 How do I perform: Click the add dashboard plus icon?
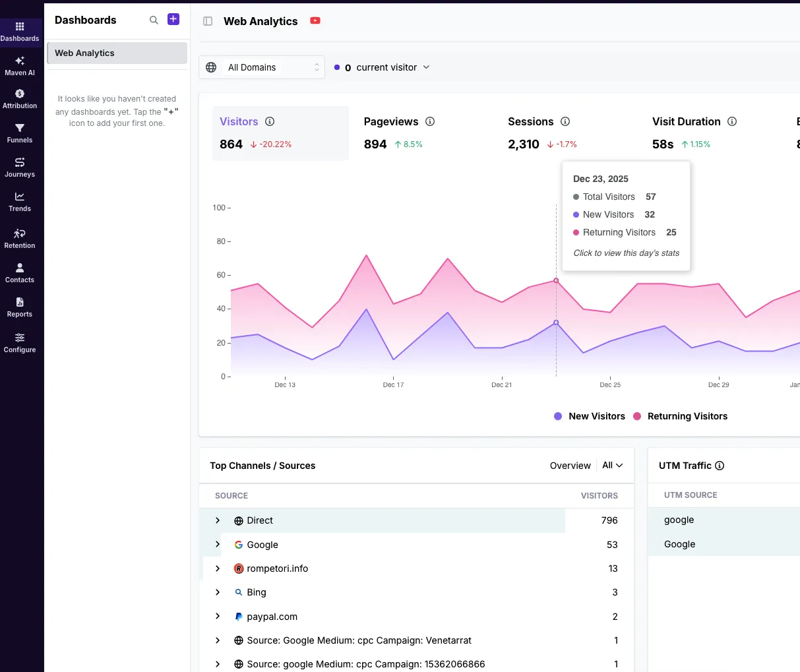[x=173, y=20]
